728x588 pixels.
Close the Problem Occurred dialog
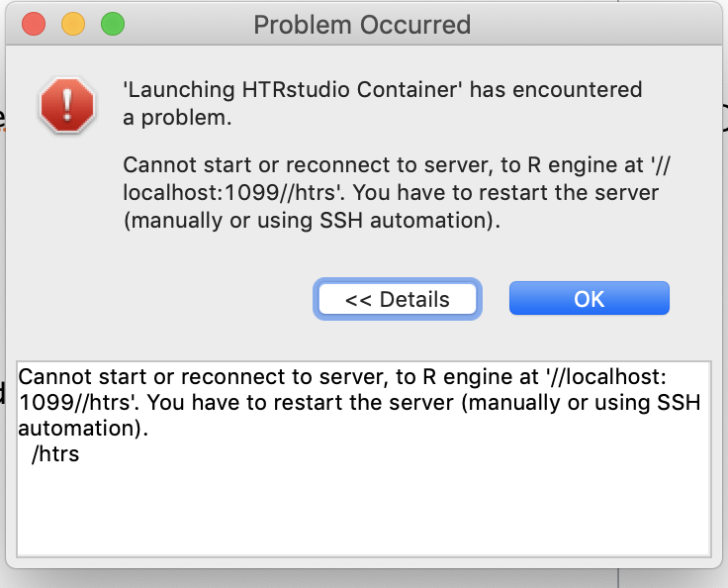click(34, 24)
